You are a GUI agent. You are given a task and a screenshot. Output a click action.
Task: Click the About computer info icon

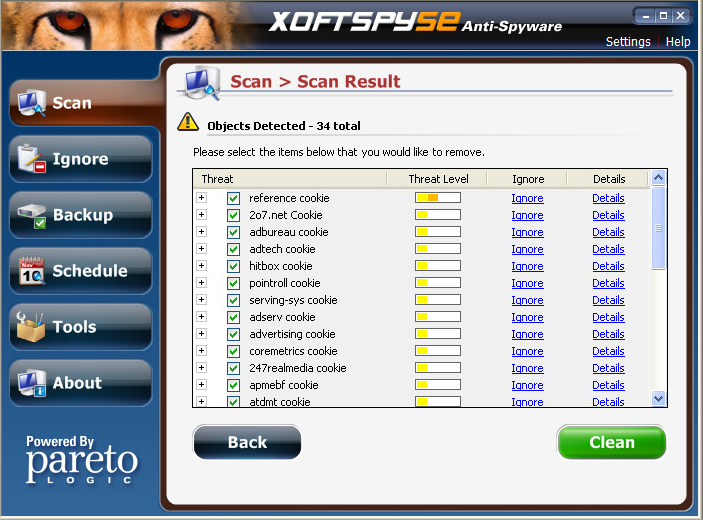(31, 383)
